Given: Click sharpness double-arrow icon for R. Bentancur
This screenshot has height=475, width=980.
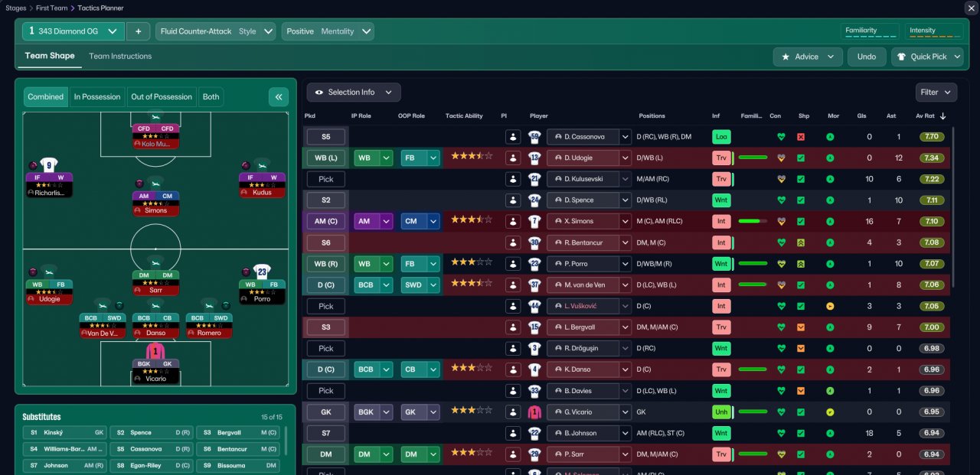Looking at the screenshot, I should pos(801,242).
